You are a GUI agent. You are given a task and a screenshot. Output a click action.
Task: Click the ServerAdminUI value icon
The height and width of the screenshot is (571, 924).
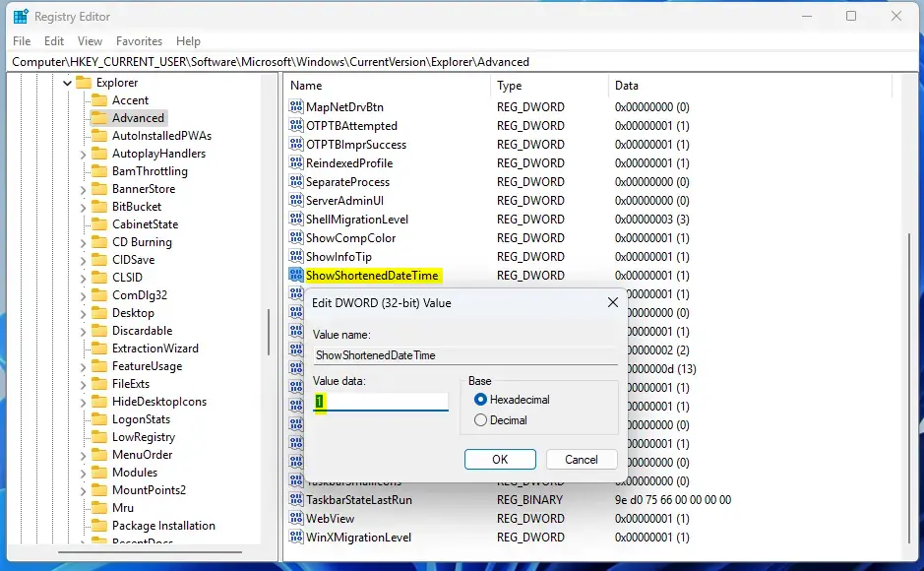pos(296,201)
